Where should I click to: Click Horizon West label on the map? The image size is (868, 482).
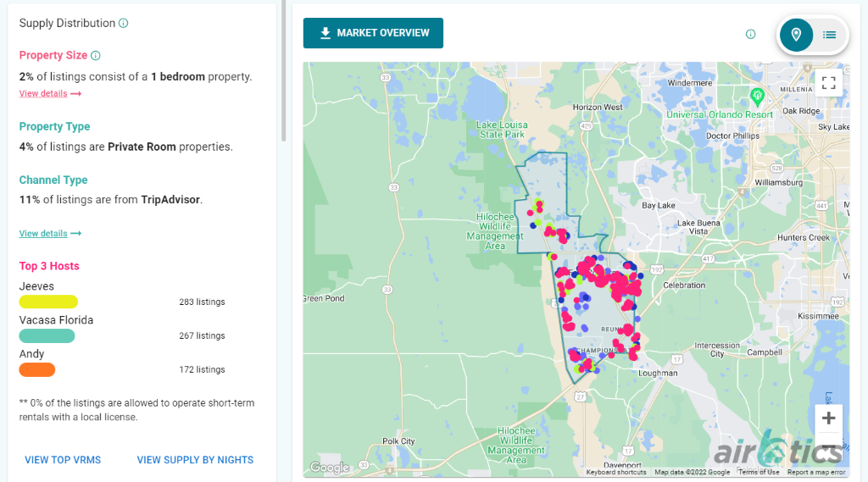598,108
